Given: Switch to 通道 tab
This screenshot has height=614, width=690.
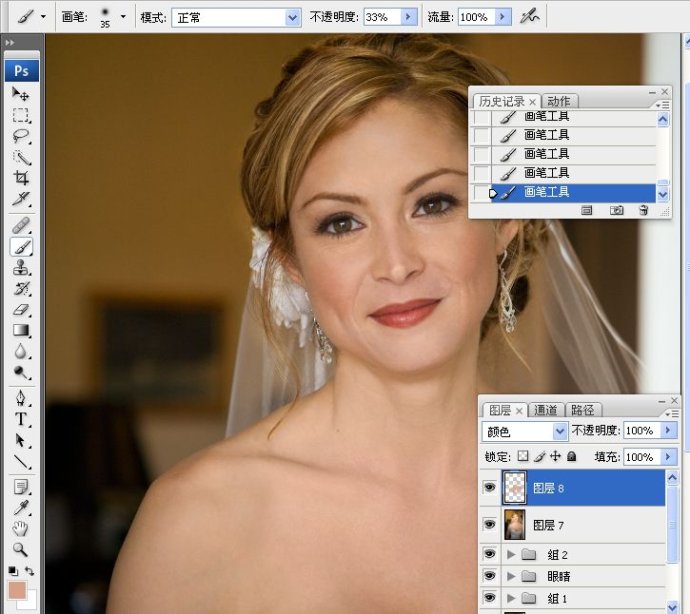Looking at the screenshot, I should (546, 410).
